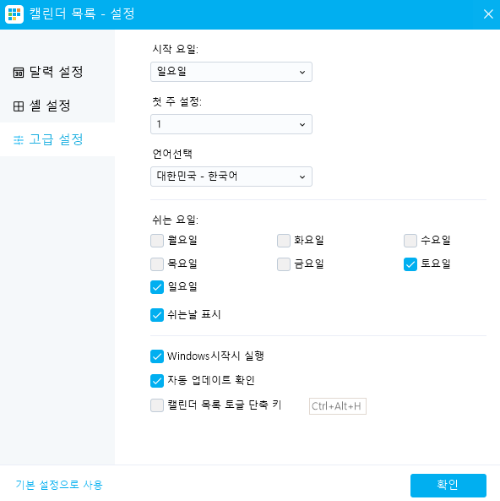
Task: Expand the 첫 주 설정 dropdown
Action: point(231,124)
